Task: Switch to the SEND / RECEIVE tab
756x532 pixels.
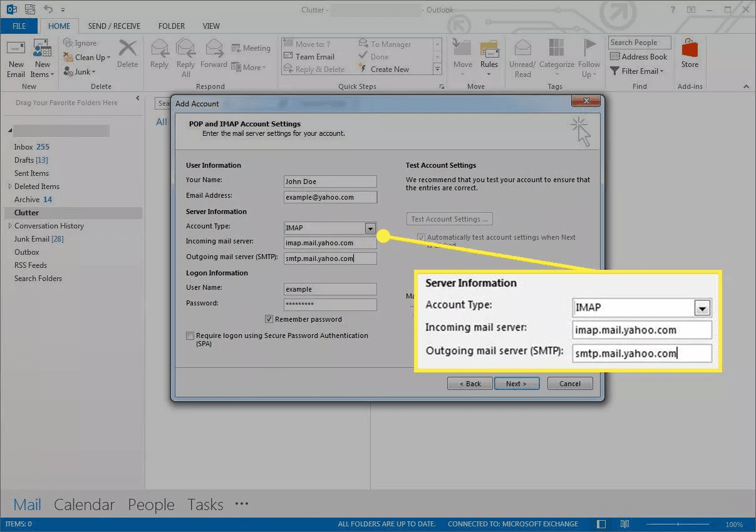Action: click(x=114, y=26)
